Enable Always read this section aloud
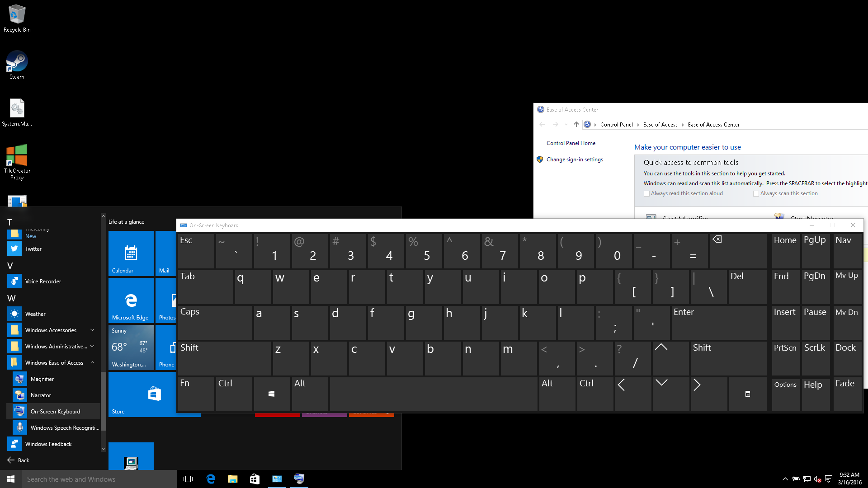Image resolution: width=868 pixels, height=488 pixels. click(x=647, y=192)
